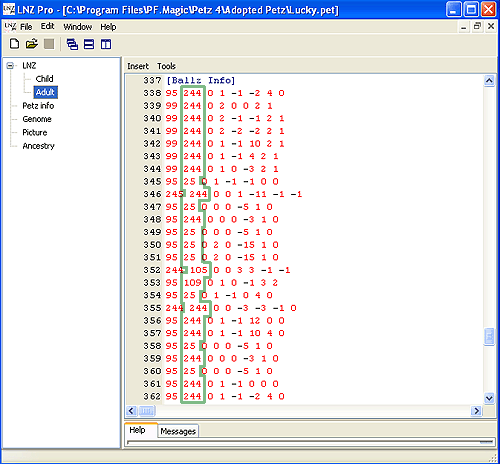Click the value 105 on line 352
This screenshot has width=500, height=464.
pos(199,270)
